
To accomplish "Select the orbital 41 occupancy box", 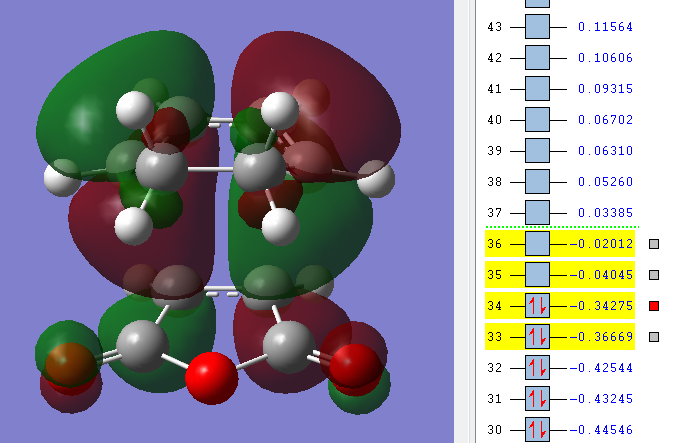I will pyautogui.click(x=537, y=89).
